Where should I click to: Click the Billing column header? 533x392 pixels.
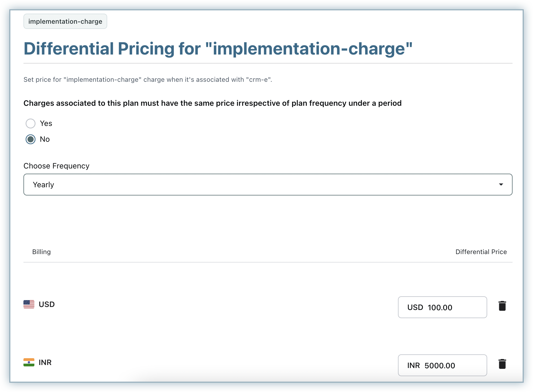pos(41,252)
